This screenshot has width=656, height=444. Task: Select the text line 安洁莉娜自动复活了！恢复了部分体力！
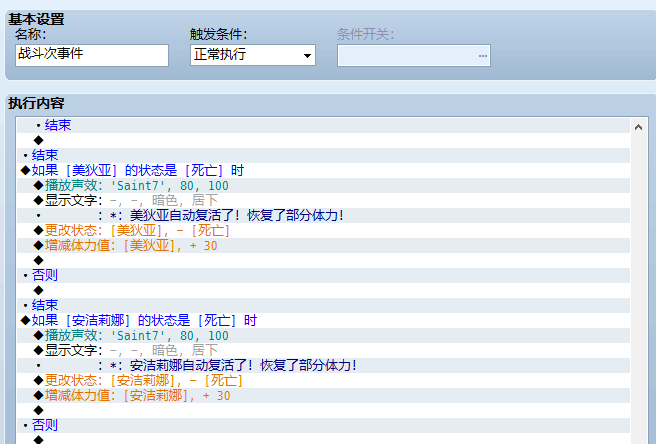tap(323, 366)
